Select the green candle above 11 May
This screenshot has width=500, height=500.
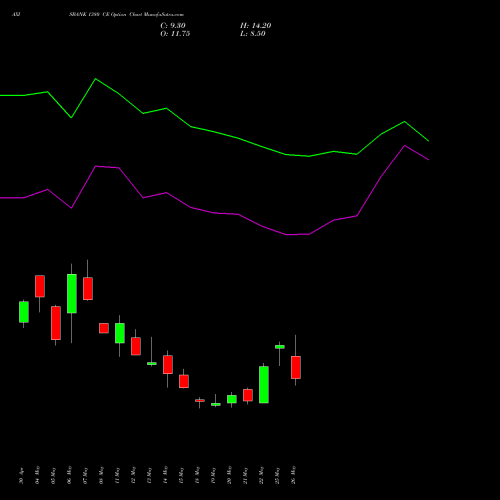[120, 333]
